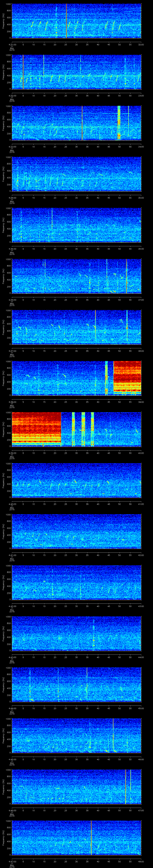This screenshot has width=153, height=868.
Task: Click the spike at 39 seconds in 4:37:00 spectrogram
Action: (x=95, y=327)
